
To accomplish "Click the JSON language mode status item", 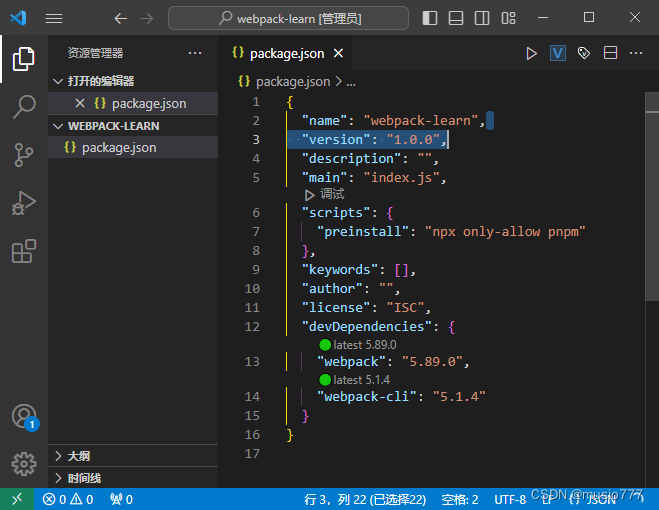I will coord(593,499).
